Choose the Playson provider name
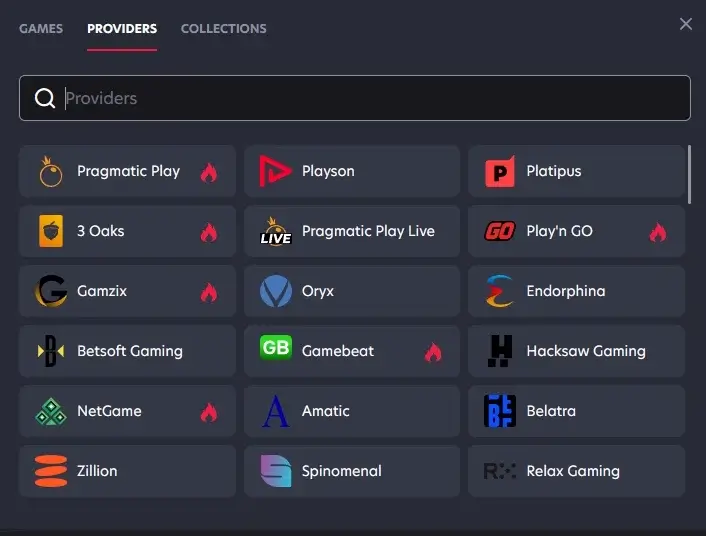Viewport: 706px width, 536px height. 328,171
